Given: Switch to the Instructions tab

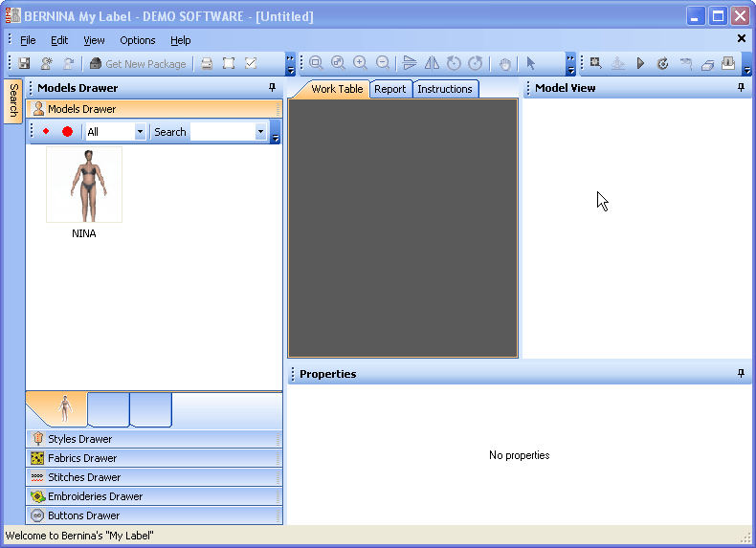Looking at the screenshot, I should pos(445,89).
